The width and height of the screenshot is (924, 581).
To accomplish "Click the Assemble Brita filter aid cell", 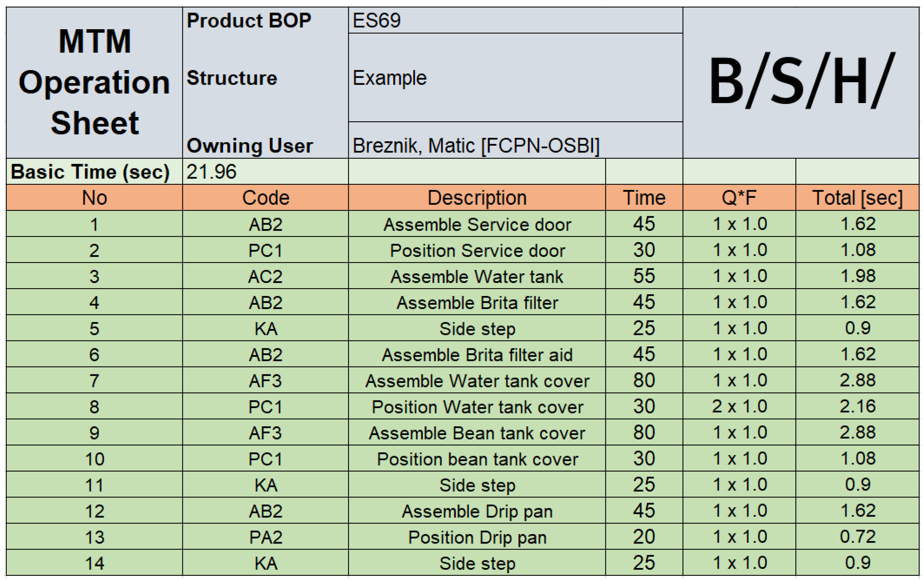I will click(477, 354).
